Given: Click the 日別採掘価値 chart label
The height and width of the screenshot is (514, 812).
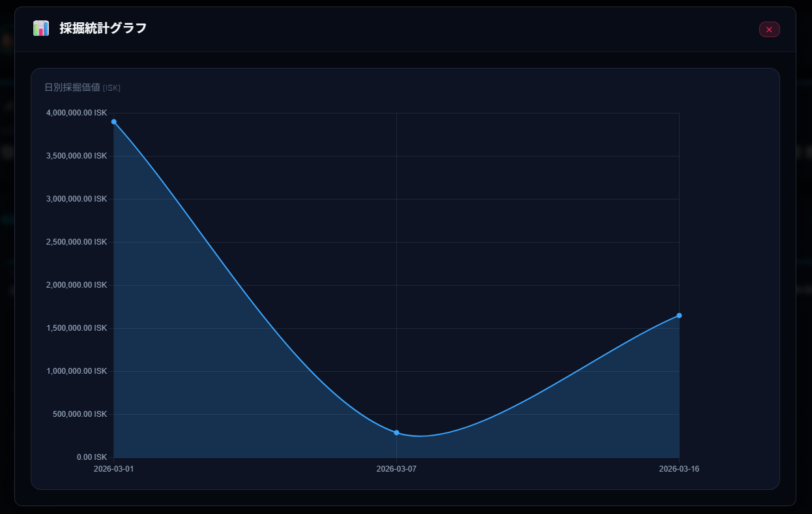Looking at the screenshot, I should [x=72, y=87].
